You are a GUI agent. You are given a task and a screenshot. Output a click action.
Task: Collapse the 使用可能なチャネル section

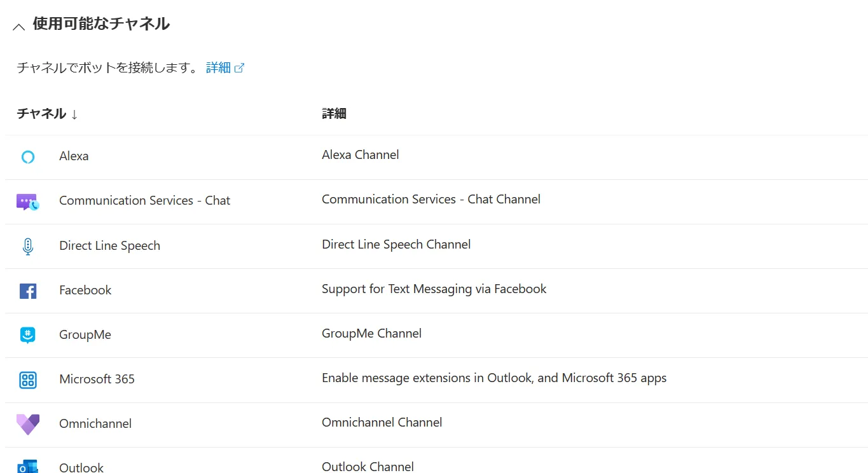19,26
